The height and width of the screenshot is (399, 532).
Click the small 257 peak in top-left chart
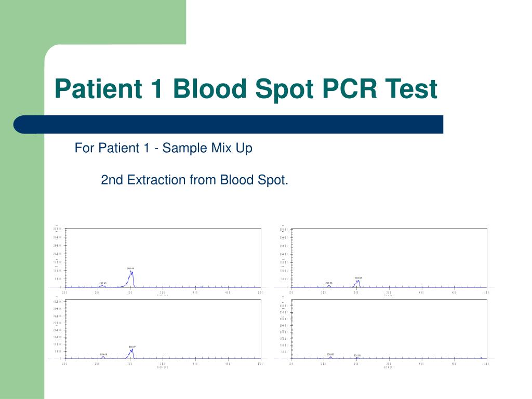click(102, 286)
